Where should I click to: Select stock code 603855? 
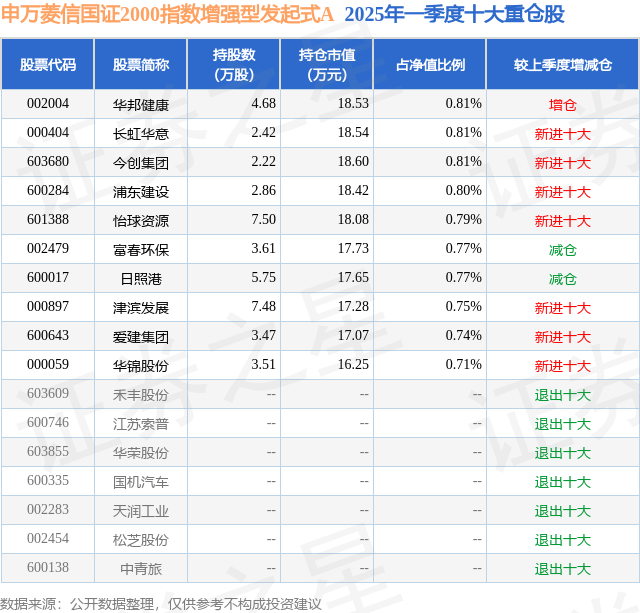pyautogui.click(x=48, y=451)
